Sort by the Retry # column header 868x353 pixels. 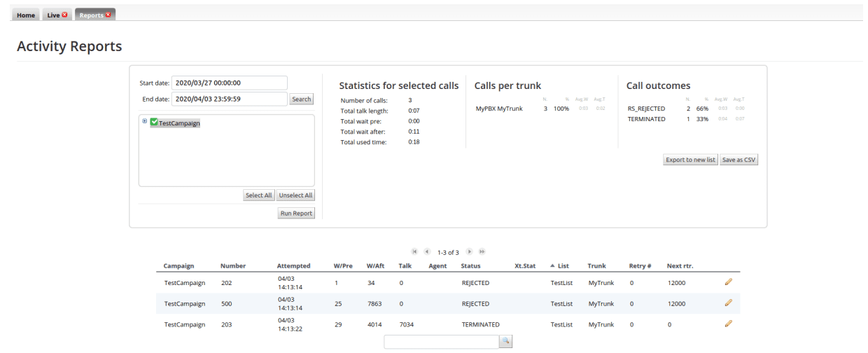pyautogui.click(x=640, y=266)
